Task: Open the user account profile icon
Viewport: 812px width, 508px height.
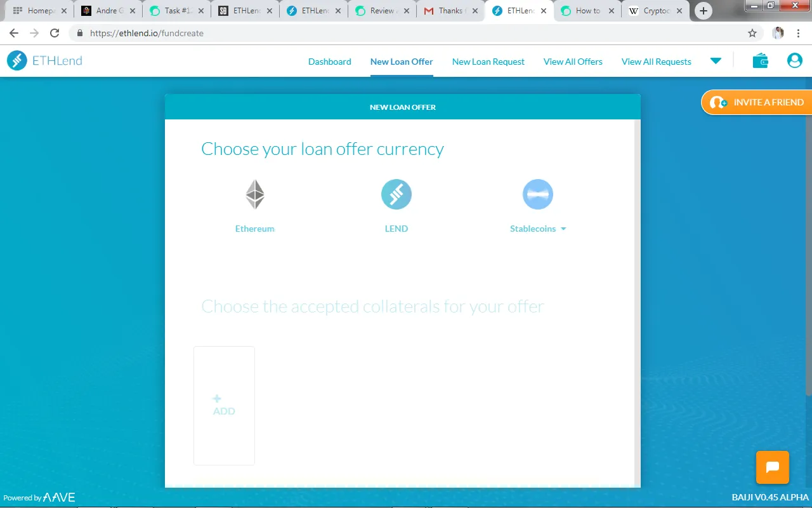Action: (794, 61)
